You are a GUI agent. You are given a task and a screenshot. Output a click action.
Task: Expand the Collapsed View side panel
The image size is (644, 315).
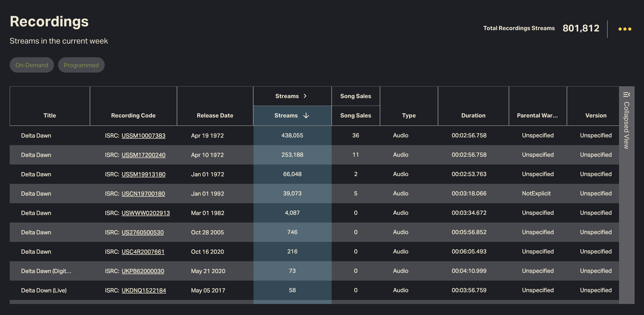[x=627, y=126]
